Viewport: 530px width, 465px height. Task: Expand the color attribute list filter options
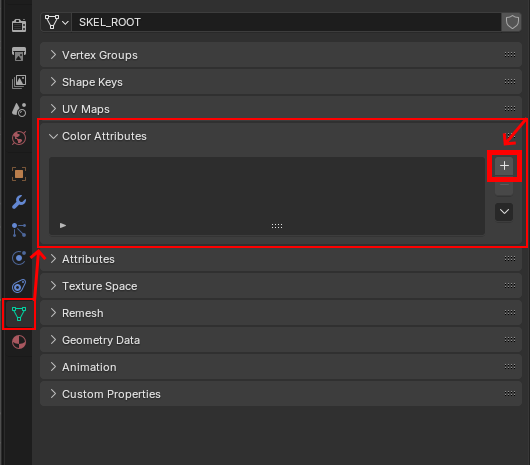(63, 225)
